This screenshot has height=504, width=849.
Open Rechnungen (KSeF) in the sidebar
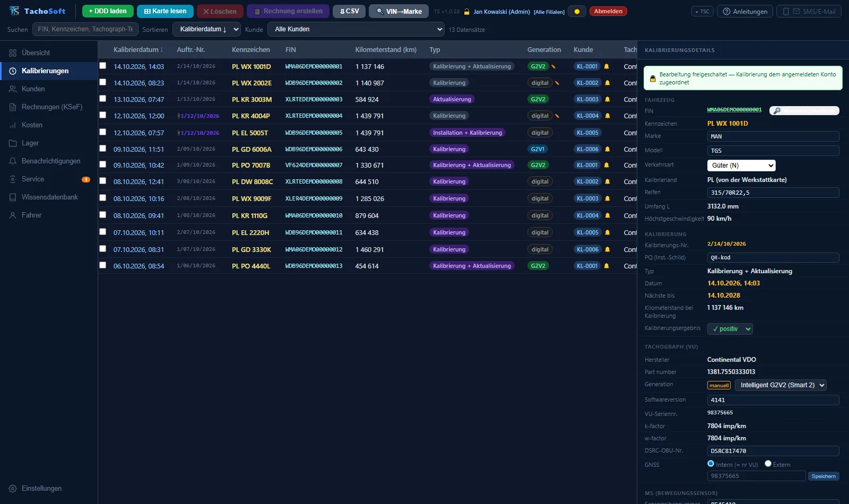(49, 107)
